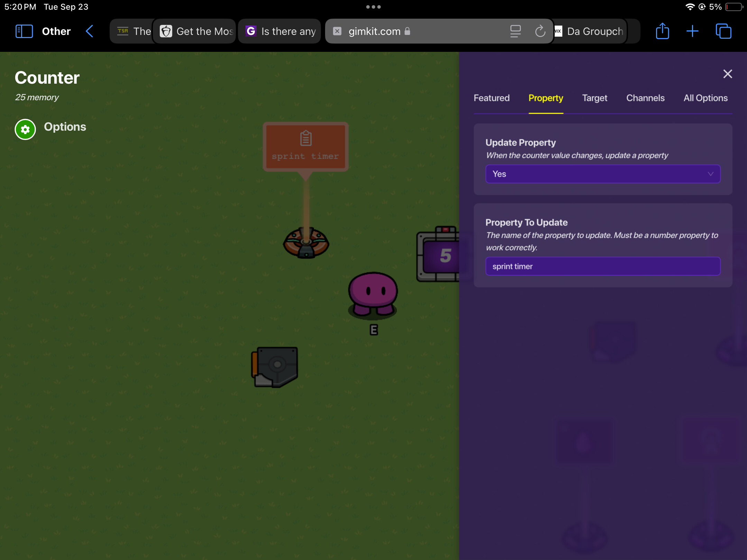The image size is (747, 560).
Task: Reload the gimkit.com page
Action: pos(540,31)
